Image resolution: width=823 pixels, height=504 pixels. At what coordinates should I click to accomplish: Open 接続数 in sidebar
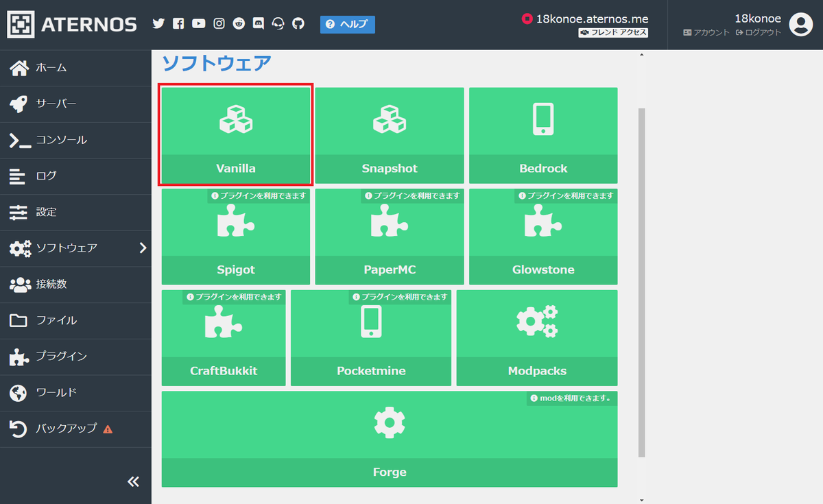75,285
